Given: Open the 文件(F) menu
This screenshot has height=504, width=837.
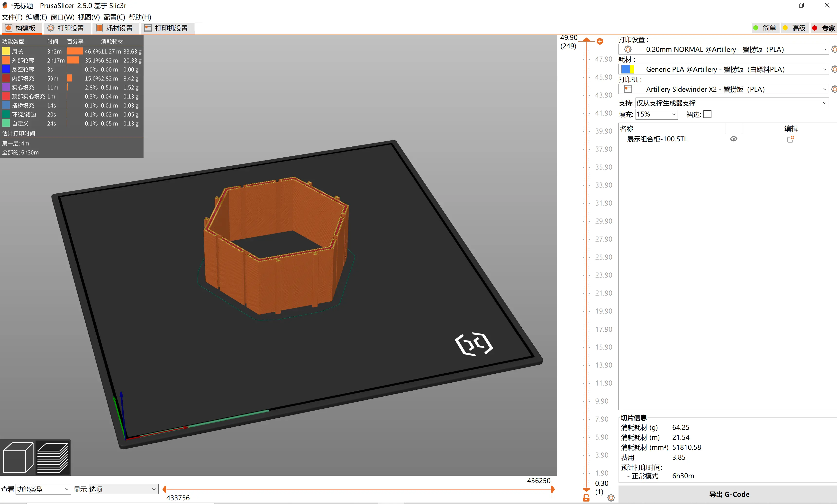Looking at the screenshot, I should click(x=12, y=17).
